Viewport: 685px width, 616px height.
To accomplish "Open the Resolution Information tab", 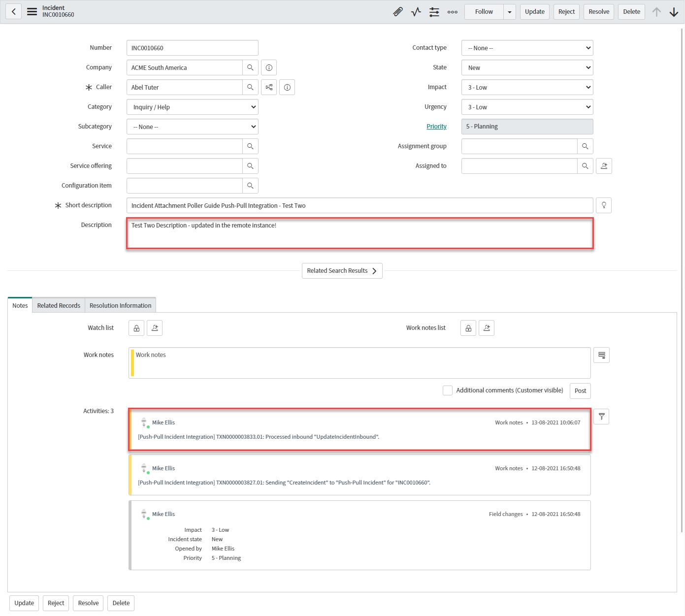I will pyautogui.click(x=120, y=305).
